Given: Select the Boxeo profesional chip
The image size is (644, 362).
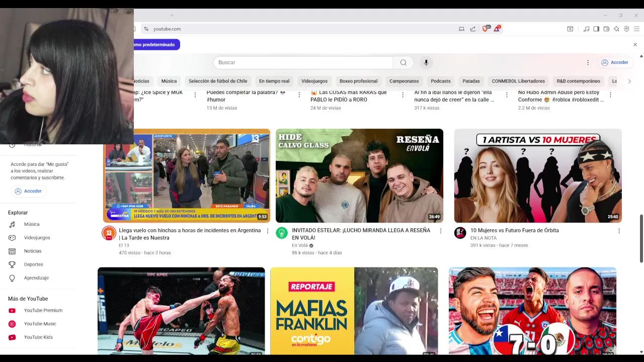Looking at the screenshot, I should [x=358, y=81].
